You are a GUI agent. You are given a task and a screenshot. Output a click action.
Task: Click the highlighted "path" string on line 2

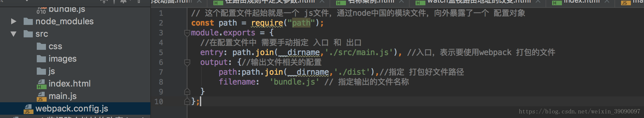pyautogui.click(x=301, y=23)
